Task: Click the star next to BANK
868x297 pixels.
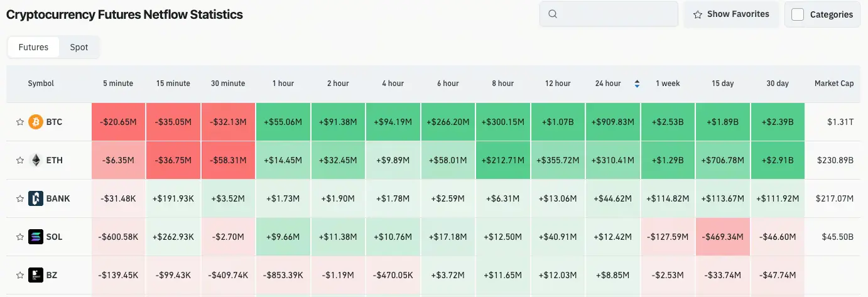Action: [x=20, y=198]
